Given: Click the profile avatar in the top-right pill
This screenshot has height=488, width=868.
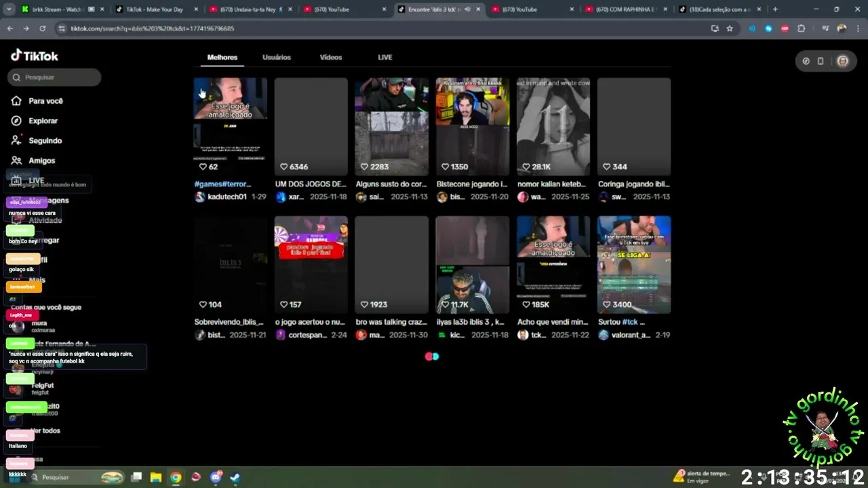Looking at the screenshot, I should pyautogui.click(x=843, y=61).
